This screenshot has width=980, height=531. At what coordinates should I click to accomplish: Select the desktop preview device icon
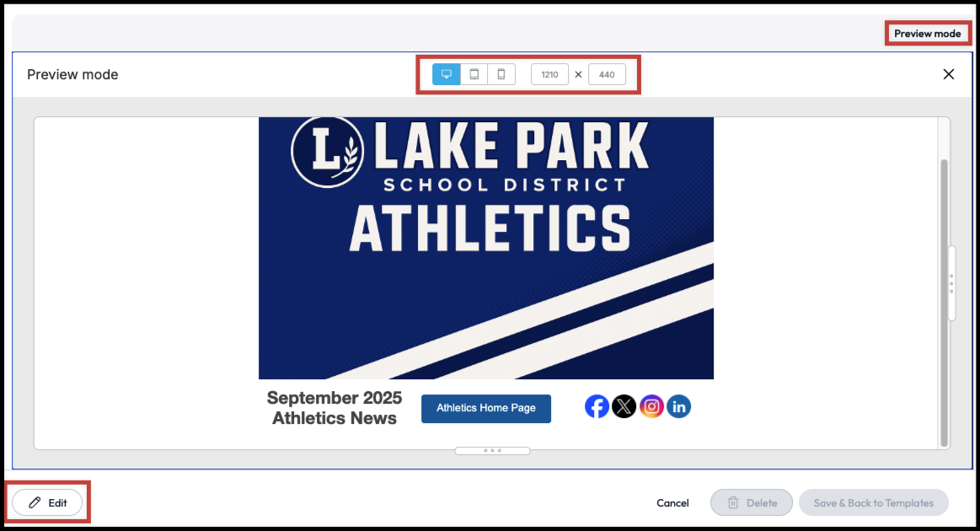447,74
